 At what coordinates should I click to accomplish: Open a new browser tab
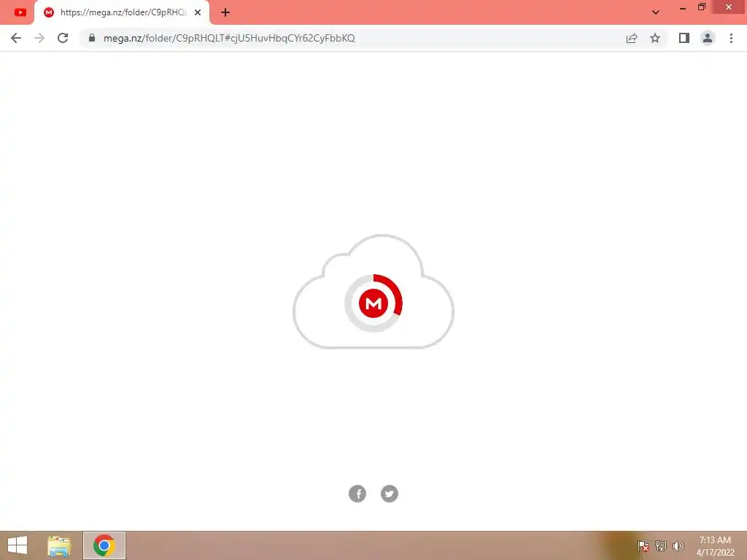pos(225,12)
